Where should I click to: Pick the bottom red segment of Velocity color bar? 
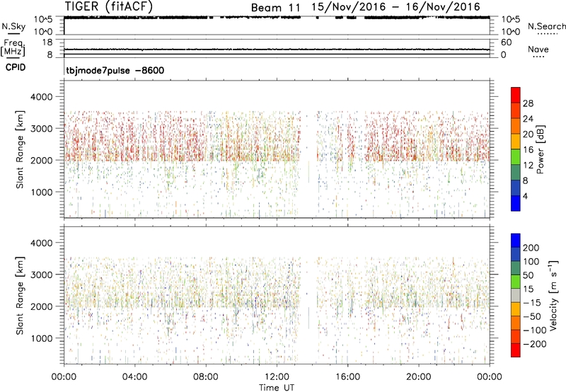516,350
